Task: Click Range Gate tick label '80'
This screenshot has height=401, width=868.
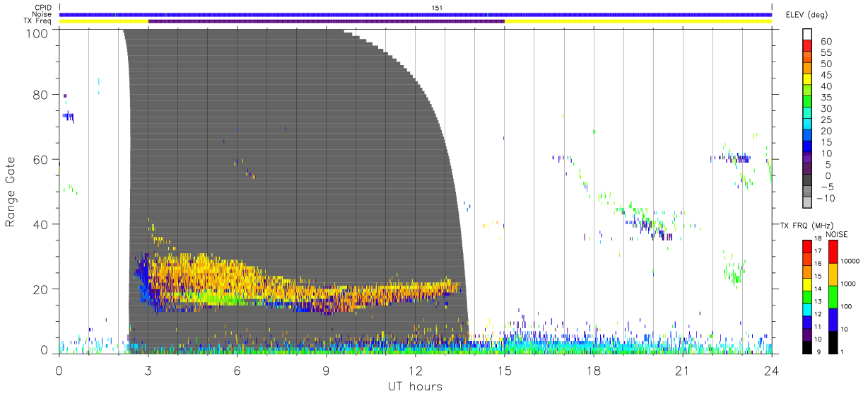Action: click(x=42, y=95)
